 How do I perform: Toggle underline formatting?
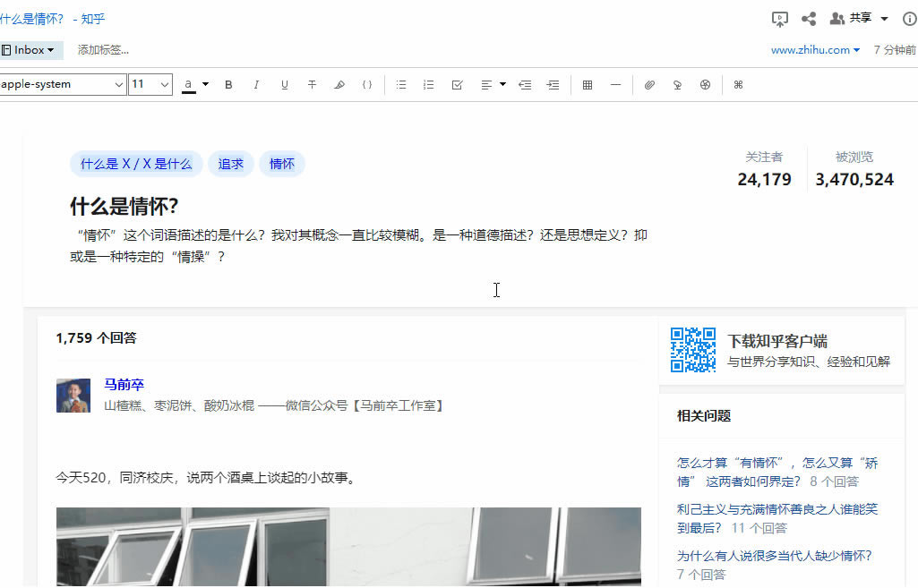tap(285, 85)
